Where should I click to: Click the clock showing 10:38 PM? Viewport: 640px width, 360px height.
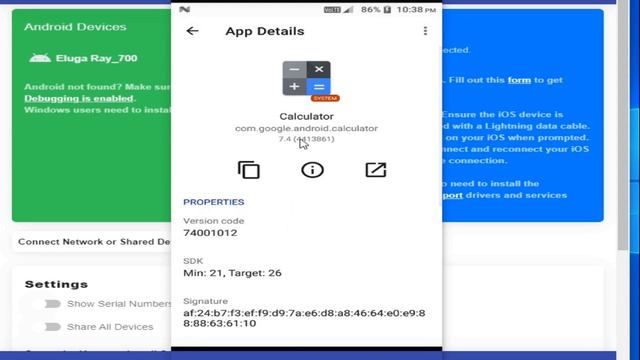pyautogui.click(x=416, y=9)
